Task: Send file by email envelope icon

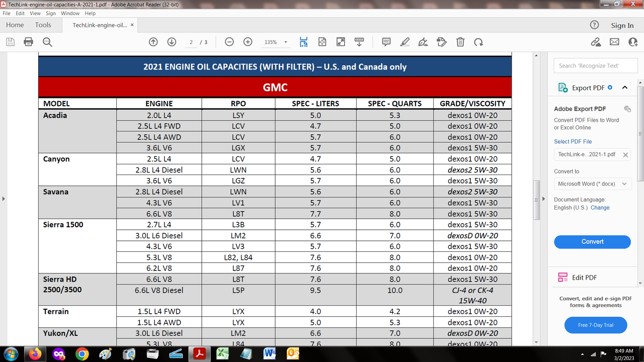Action: pyautogui.click(x=614, y=42)
